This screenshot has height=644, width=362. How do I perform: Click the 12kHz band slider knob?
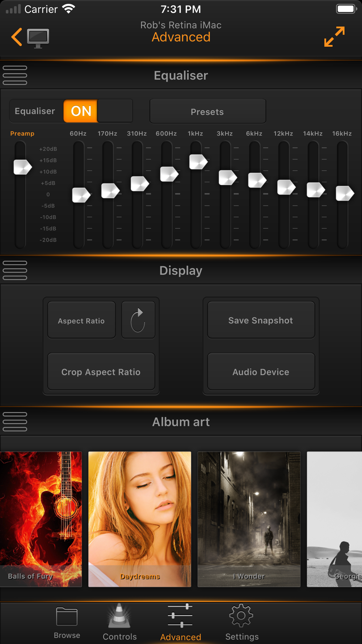click(x=287, y=187)
